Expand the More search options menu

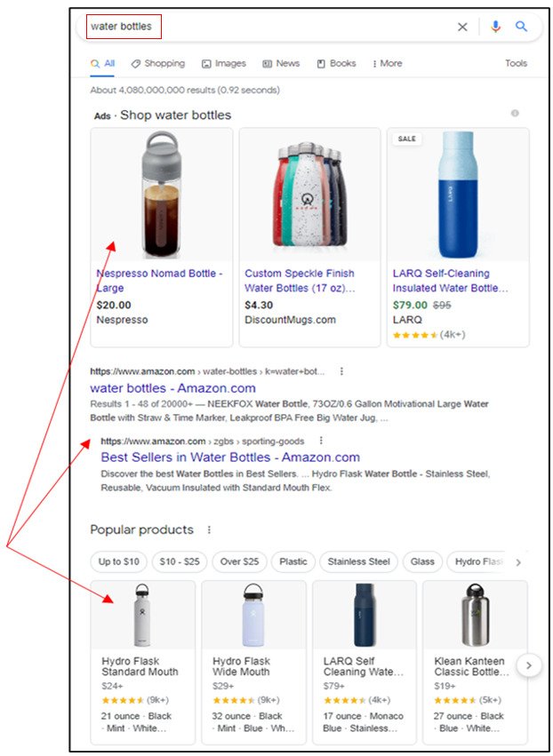point(387,64)
